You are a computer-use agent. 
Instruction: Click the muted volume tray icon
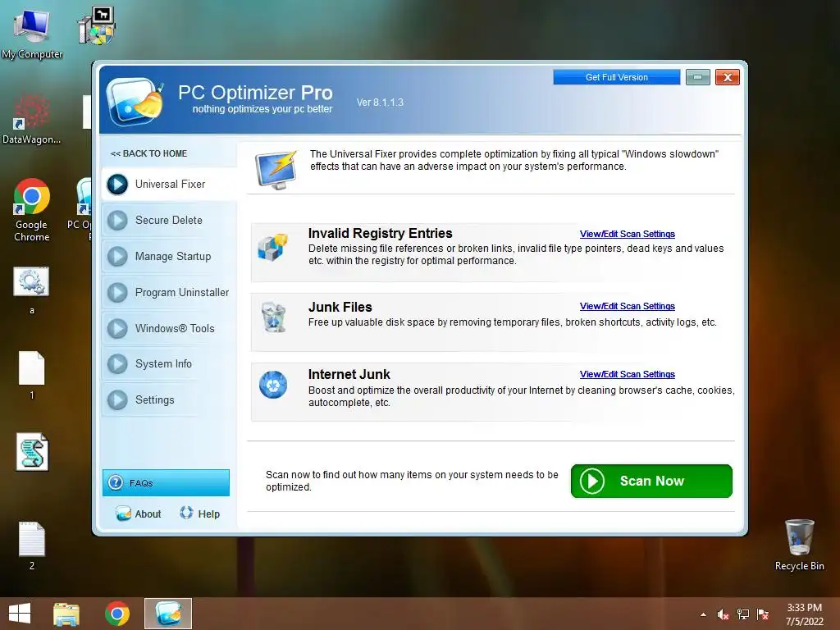[x=723, y=614]
